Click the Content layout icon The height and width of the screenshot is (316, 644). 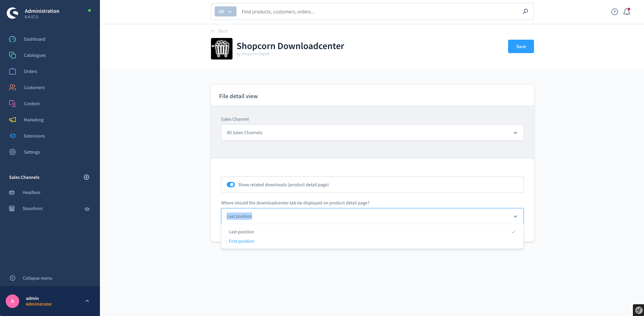pos(12,104)
